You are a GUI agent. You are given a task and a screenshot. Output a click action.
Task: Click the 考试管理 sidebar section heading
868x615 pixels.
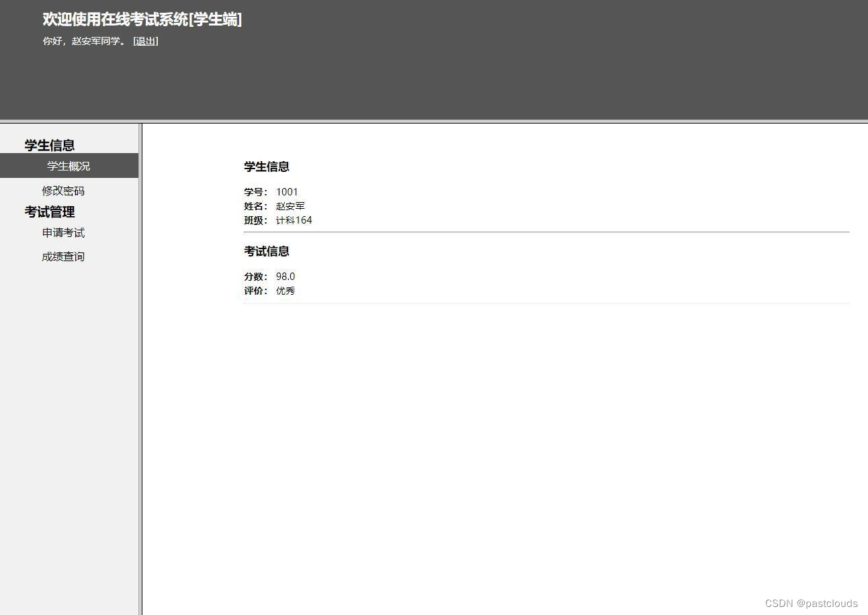50,211
